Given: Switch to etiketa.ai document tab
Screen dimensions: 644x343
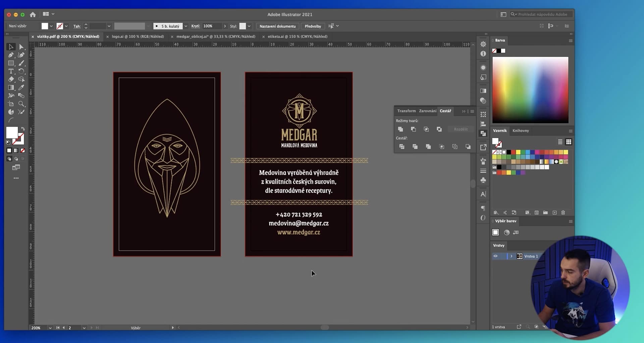Looking at the screenshot, I should (x=298, y=37).
